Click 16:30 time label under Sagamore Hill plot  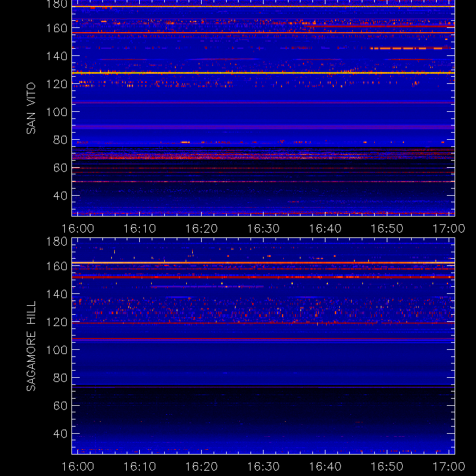[x=263, y=466]
